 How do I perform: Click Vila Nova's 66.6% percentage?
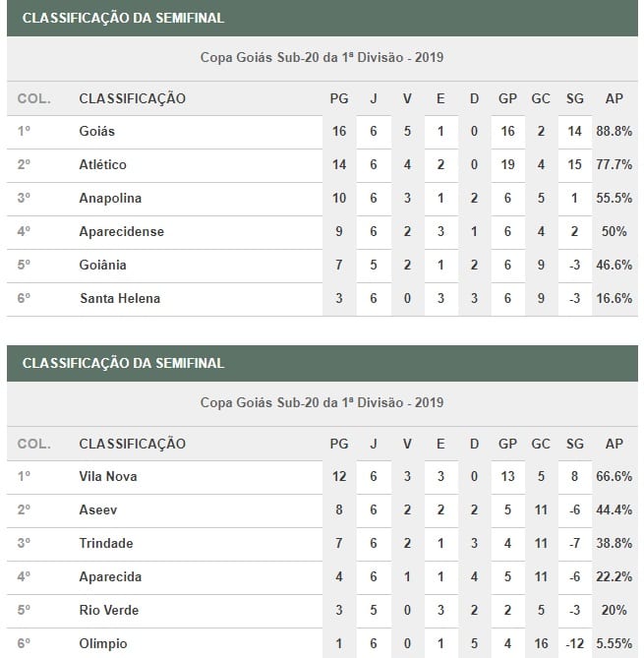[x=614, y=476]
